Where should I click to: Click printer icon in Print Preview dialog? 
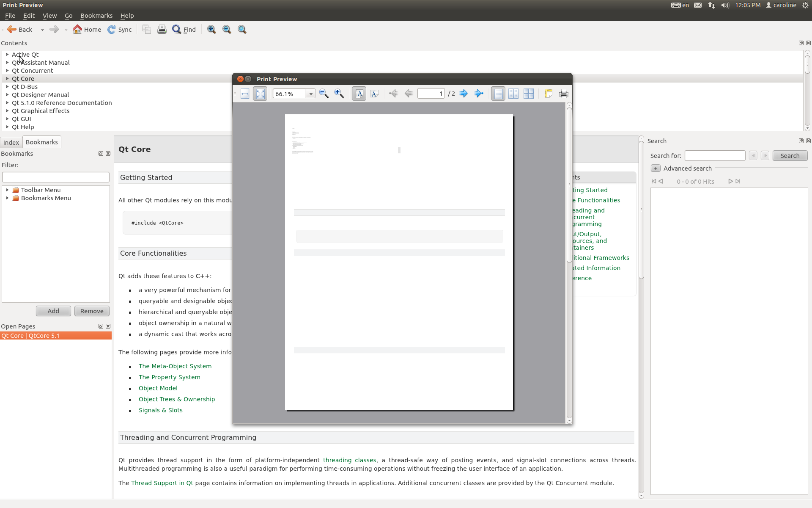[x=564, y=94]
